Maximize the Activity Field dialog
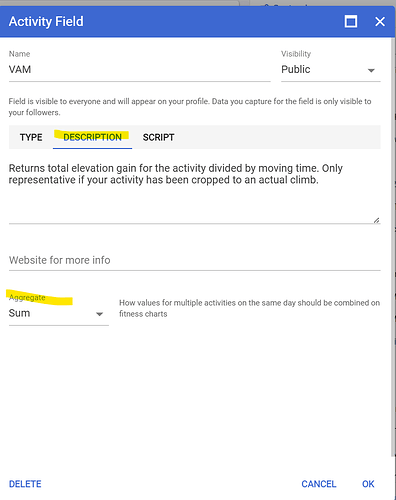 pos(351,22)
